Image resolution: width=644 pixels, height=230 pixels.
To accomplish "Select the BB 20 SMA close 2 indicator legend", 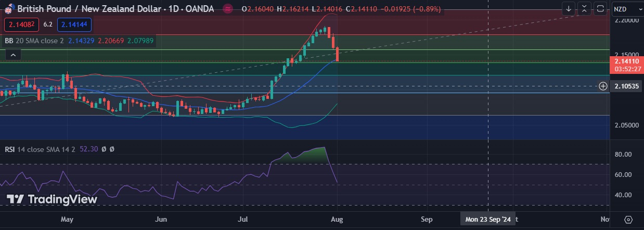I will click(x=34, y=40).
